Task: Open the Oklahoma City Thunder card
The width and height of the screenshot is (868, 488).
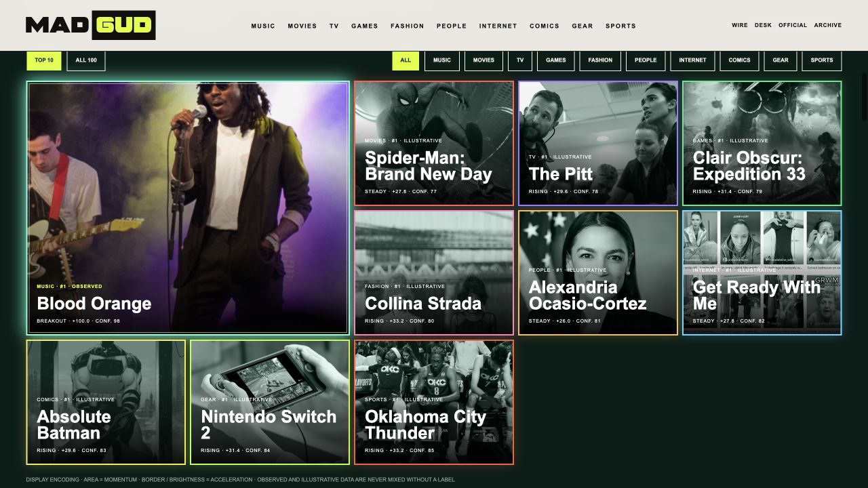Action: pos(434,402)
